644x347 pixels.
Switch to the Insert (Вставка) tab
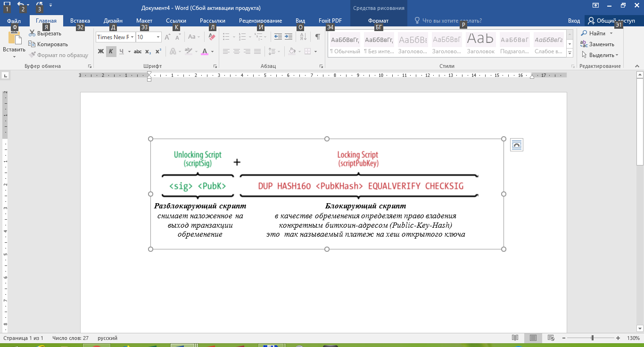tap(80, 21)
